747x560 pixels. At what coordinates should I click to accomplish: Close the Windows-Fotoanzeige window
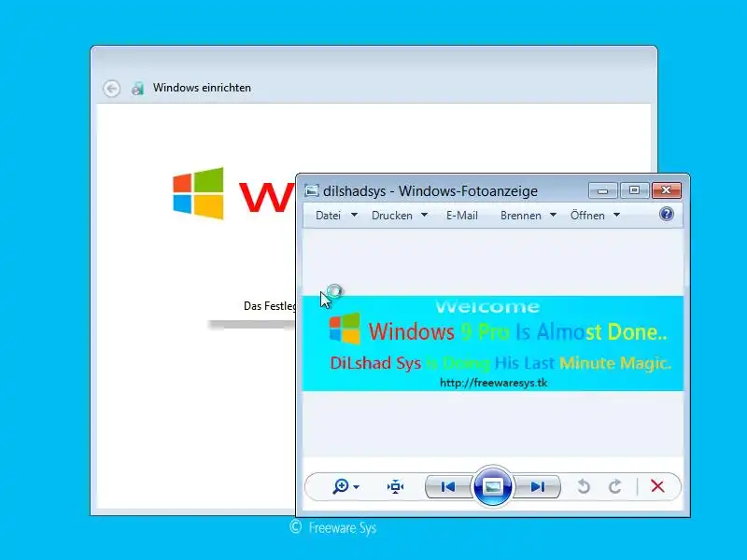pos(666,190)
